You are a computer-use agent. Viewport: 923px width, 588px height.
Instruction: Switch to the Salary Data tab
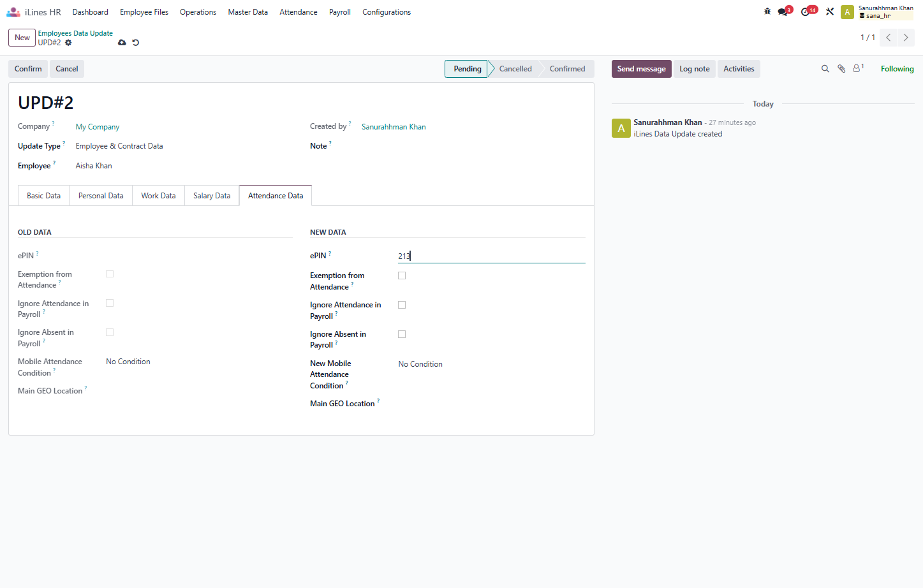212,196
